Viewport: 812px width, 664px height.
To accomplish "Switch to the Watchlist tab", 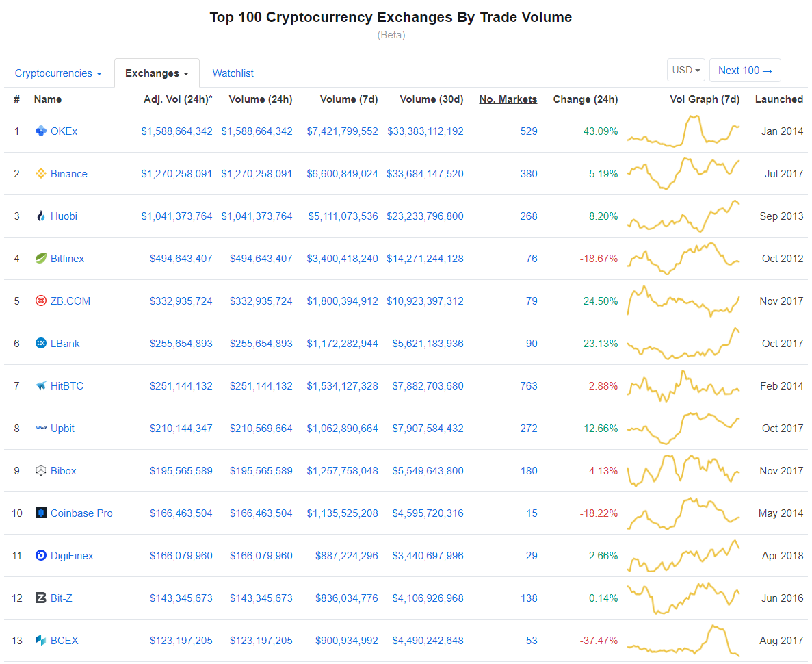I will 233,73.
